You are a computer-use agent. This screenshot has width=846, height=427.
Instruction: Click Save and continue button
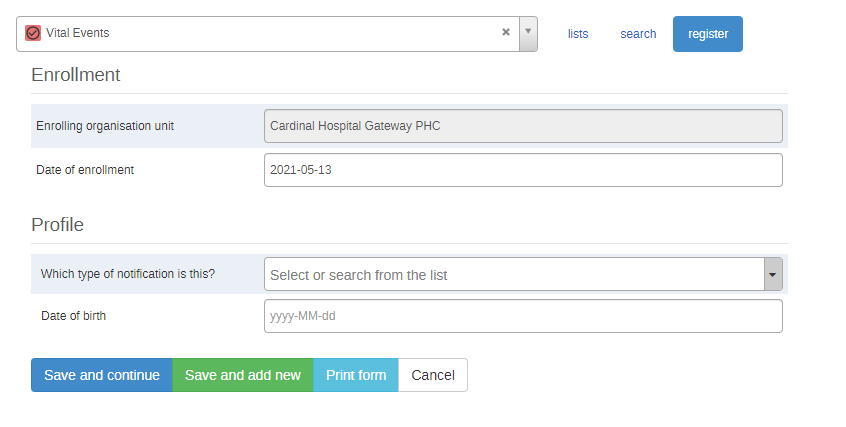click(102, 375)
